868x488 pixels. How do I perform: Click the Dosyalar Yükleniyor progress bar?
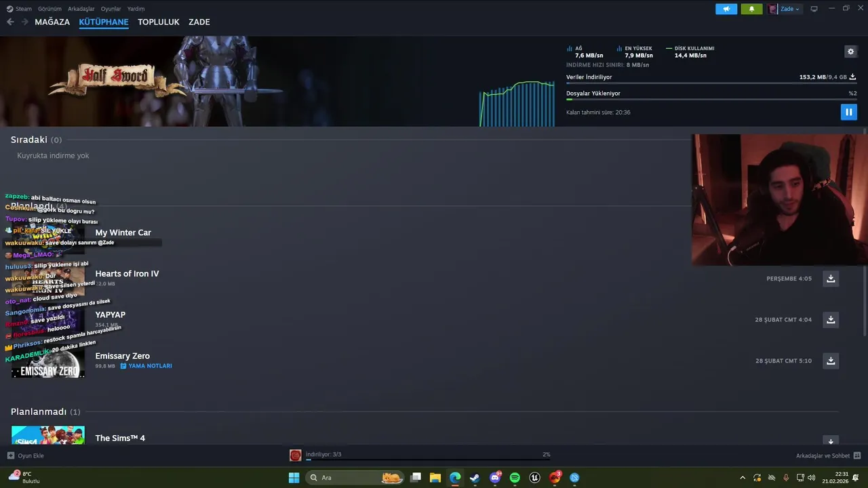coord(711,100)
